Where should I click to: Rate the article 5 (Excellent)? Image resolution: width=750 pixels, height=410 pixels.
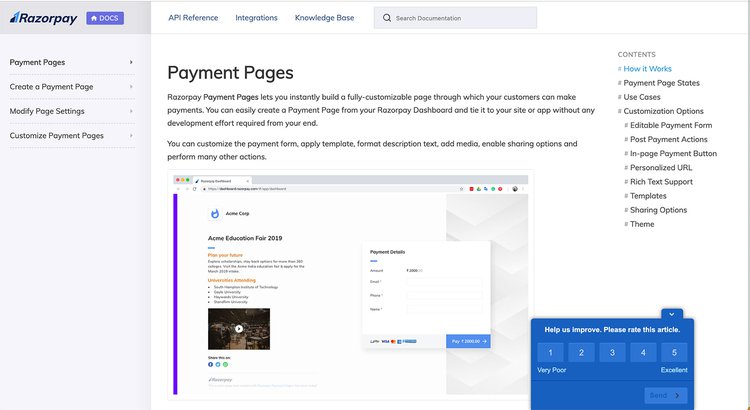coord(674,353)
